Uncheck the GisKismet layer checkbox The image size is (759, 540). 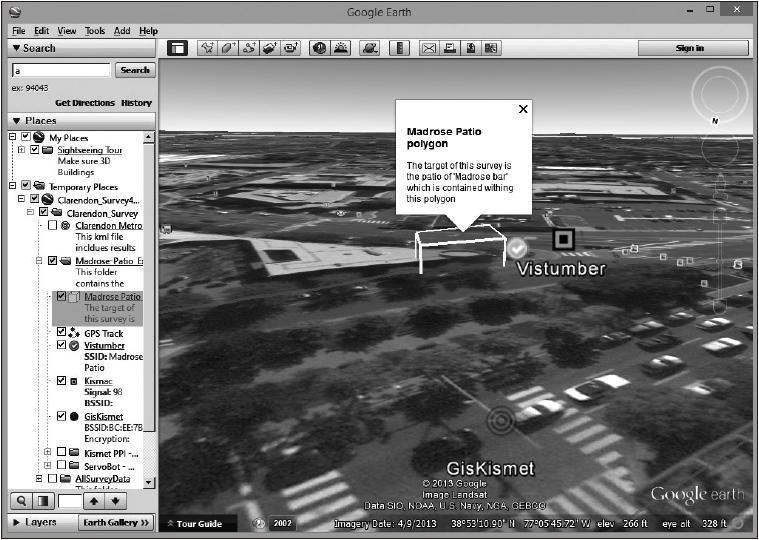click(x=62, y=416)
